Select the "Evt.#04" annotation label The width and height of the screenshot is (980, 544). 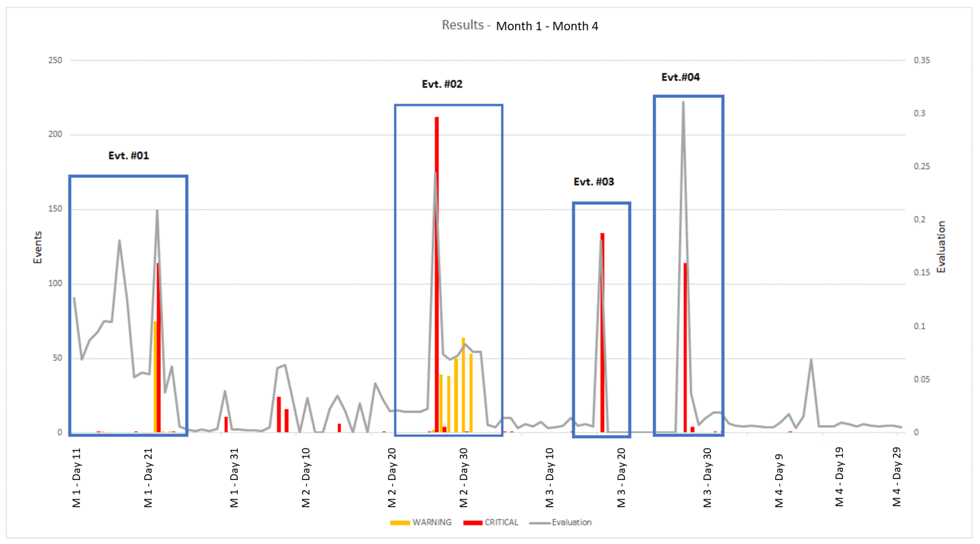click(680, 77)
